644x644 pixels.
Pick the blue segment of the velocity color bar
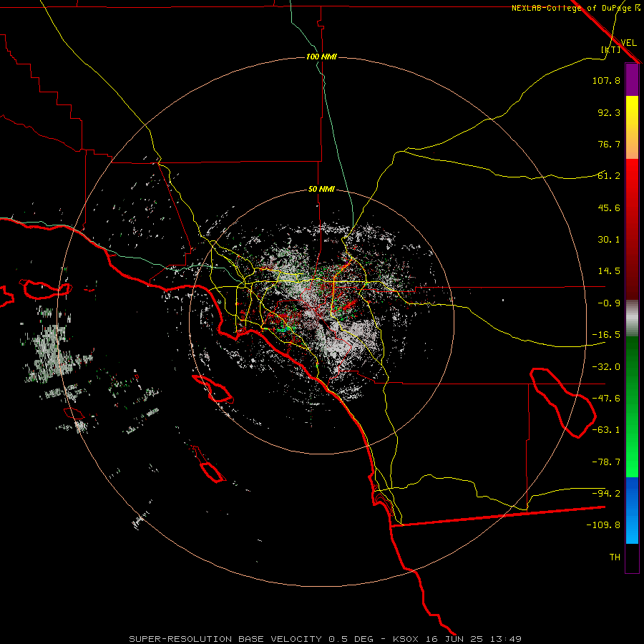[x=632, y=510]
